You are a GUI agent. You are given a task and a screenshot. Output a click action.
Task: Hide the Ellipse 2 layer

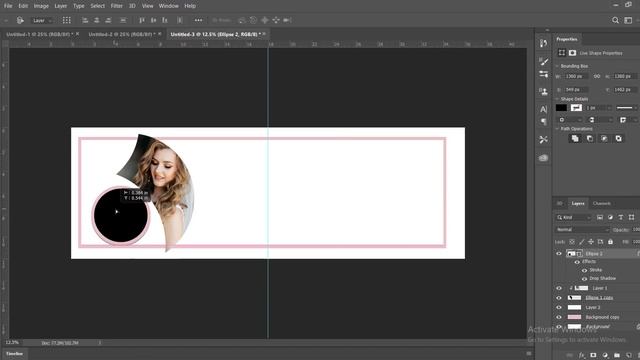tap(559, 254)
